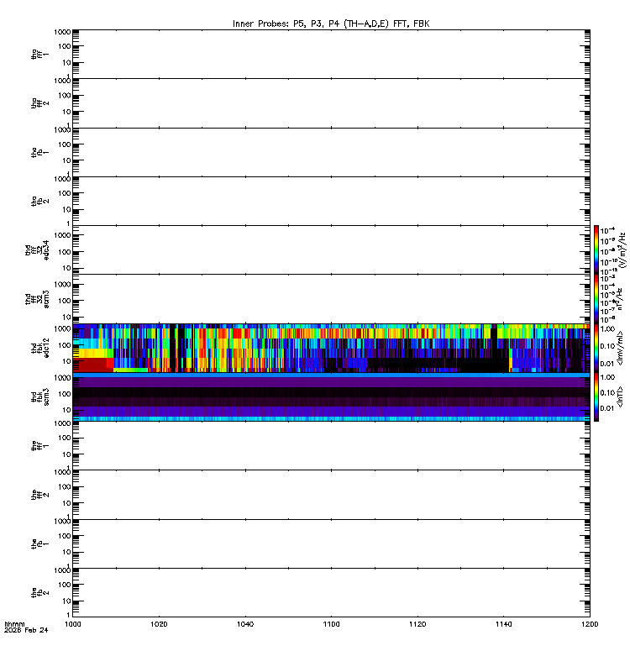Click the '100' tick on 'tha fff 1' axis
Viewport: 630px width, 672px height.
click(65, 46)
